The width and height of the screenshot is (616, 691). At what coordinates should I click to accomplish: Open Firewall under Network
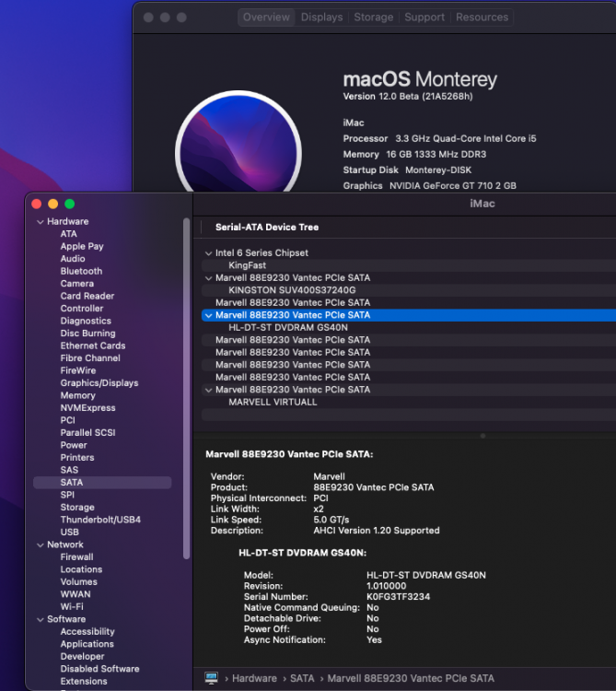click(x=76, y=557)
